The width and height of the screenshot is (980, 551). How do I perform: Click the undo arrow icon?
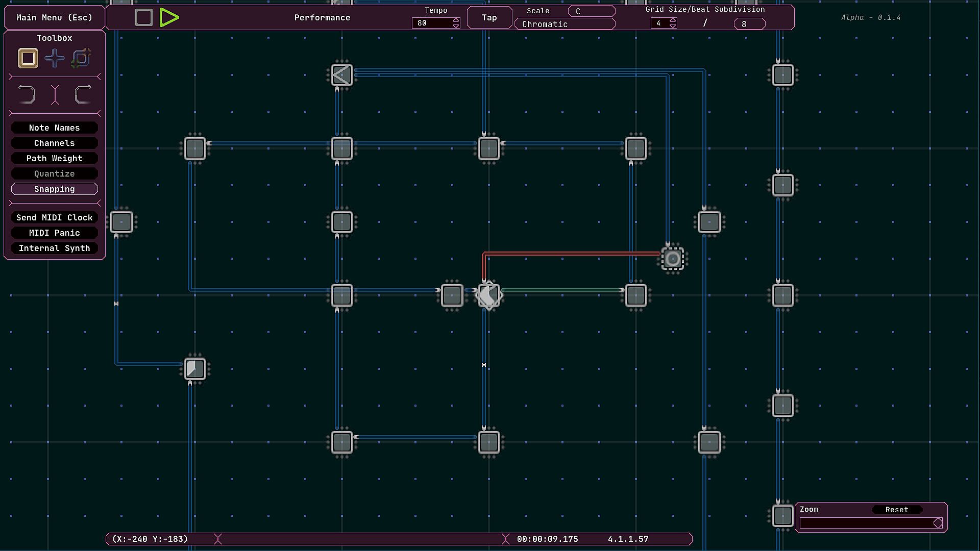pyautogui.click(x=27, y=95)
